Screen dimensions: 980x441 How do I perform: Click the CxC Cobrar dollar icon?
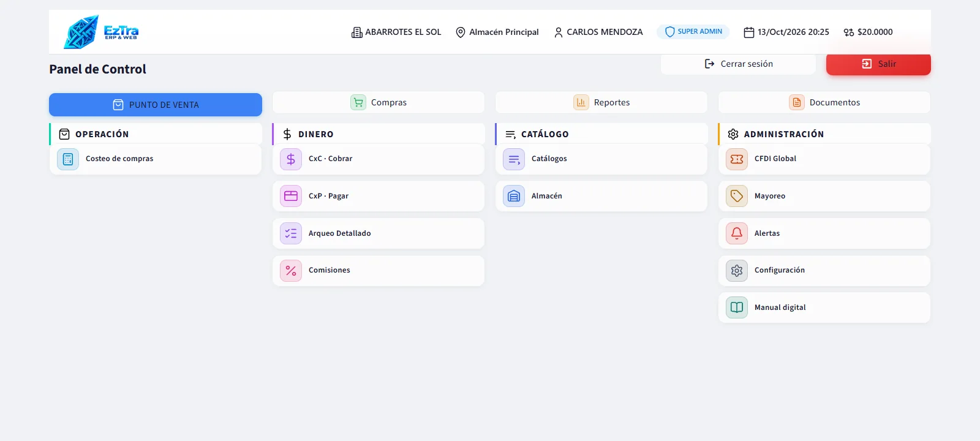point(291,159)
